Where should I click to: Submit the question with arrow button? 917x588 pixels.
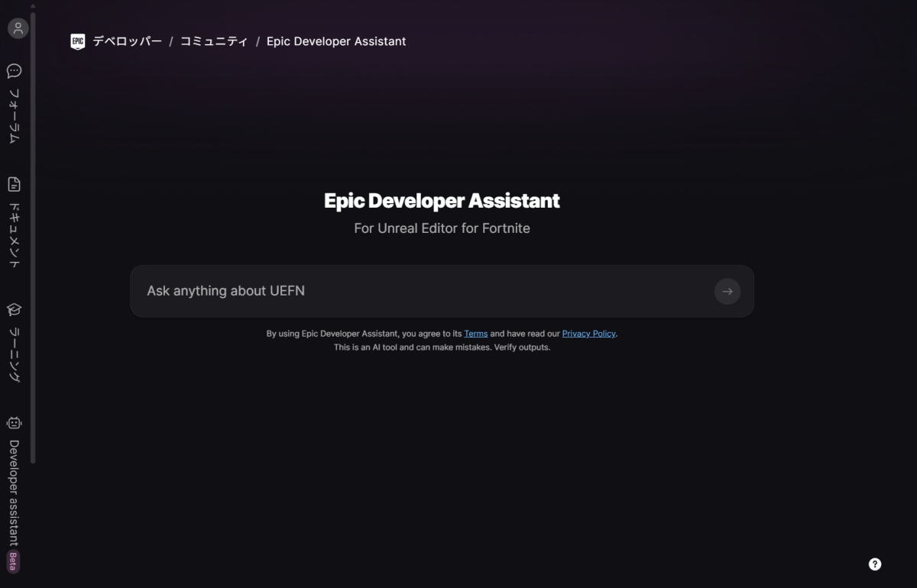[x=727, y=291]
